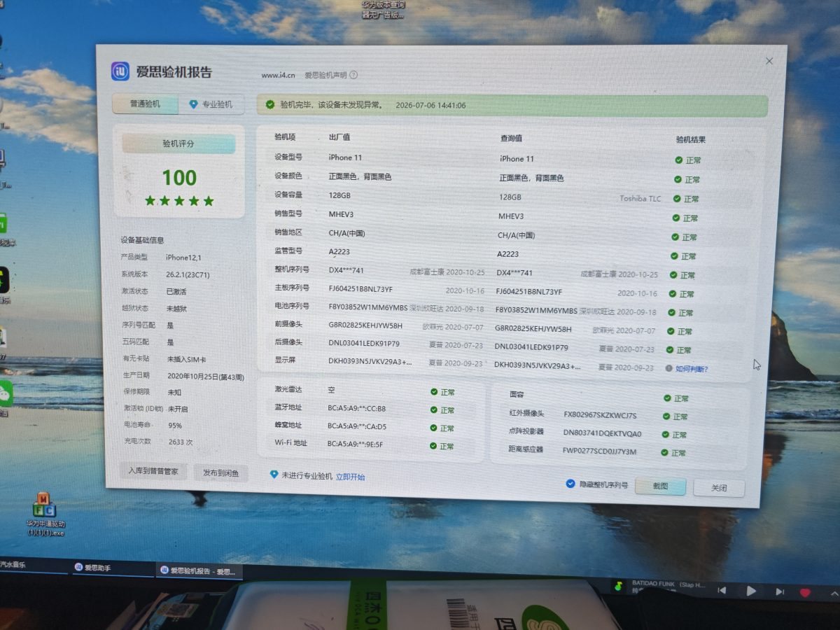Open the 爱思验机声明 question mark icon

(x=353, y=75)
